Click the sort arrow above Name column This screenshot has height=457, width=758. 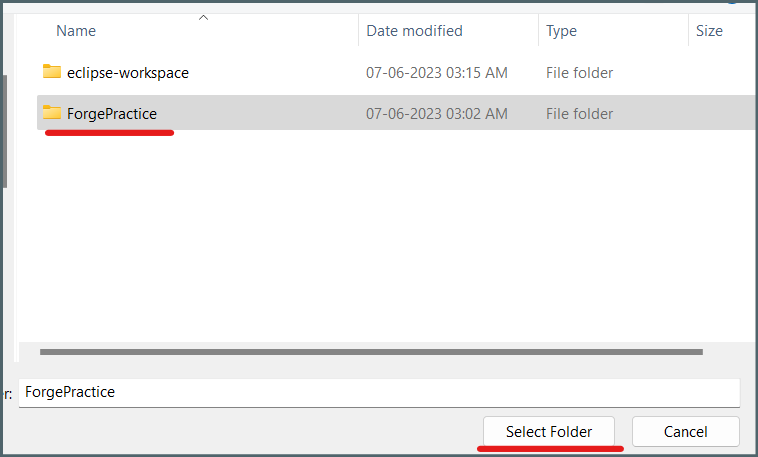coord(204,18)
